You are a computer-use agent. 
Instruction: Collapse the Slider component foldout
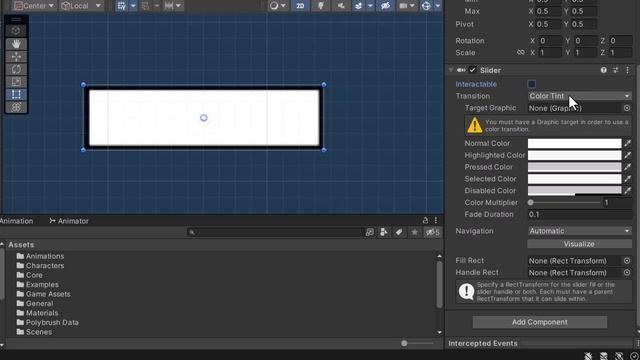pos(451,70)
